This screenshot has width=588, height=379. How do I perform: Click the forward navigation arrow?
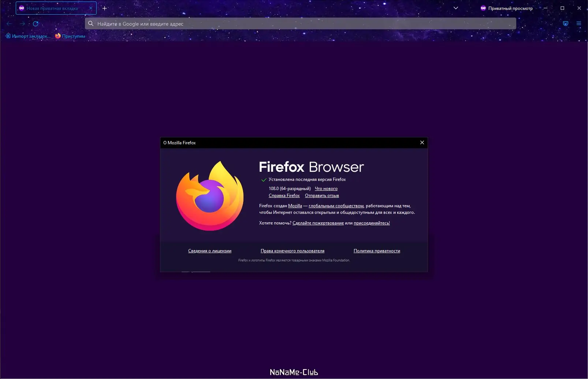click(x=22, y=24)
